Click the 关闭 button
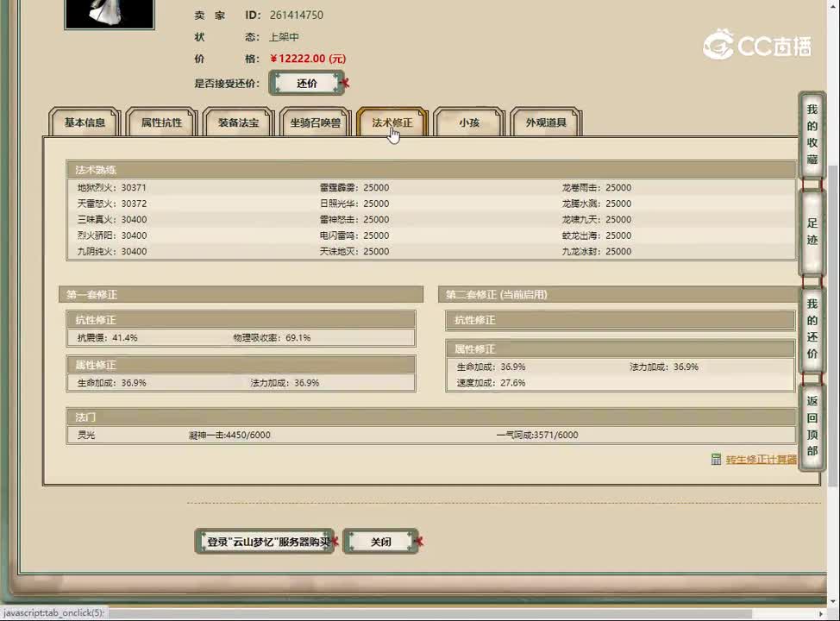 pyautogui.click(x=381, y=542)
